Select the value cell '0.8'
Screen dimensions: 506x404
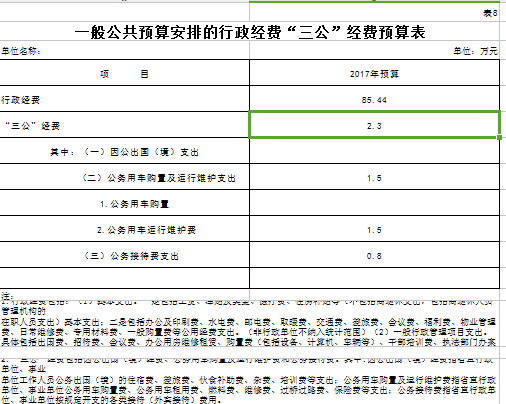[x=374, y=255]
